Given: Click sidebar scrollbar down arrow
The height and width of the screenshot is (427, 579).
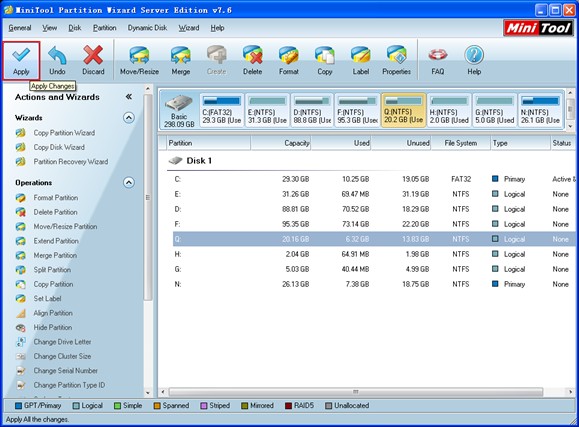Looking at the screenshot, I should (x=148, y=393).
